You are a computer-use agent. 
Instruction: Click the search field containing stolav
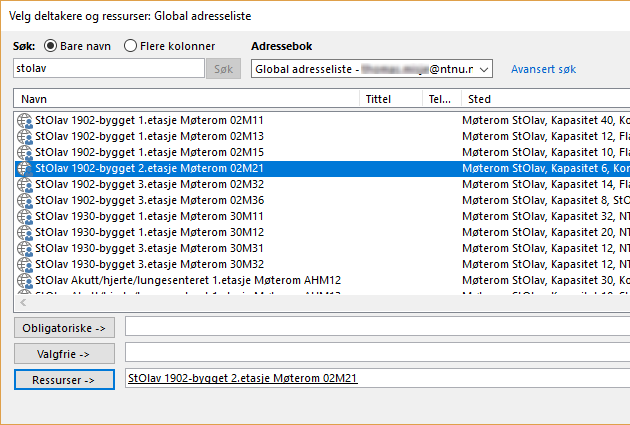coord(108,69)
